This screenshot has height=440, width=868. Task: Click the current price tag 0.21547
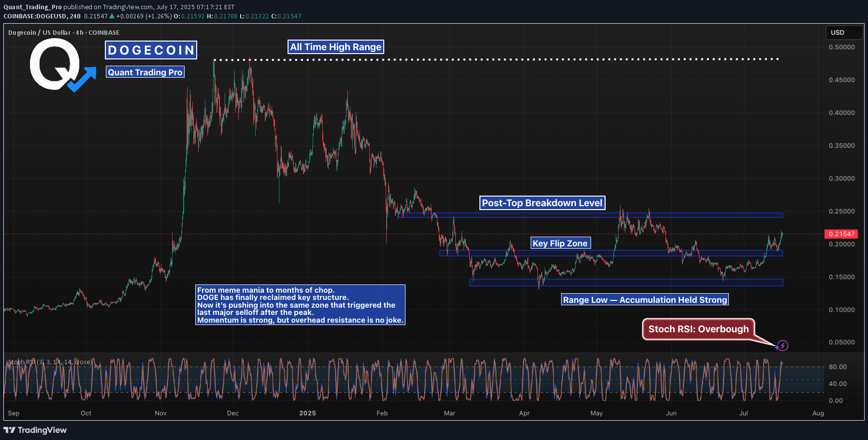pos(841,234)
